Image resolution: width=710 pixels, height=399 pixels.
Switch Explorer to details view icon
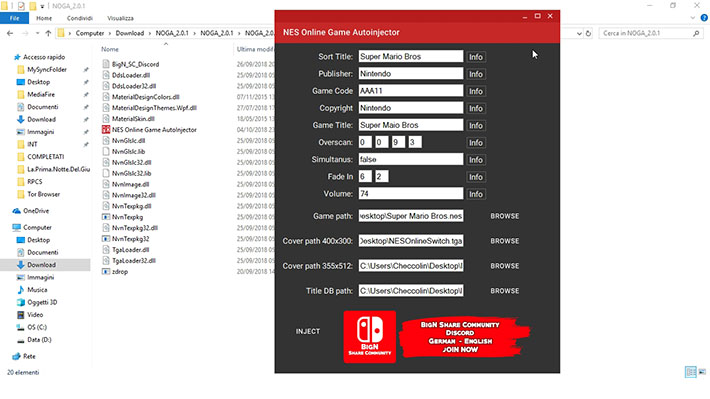pyautogui.click(x=691, y=372)
